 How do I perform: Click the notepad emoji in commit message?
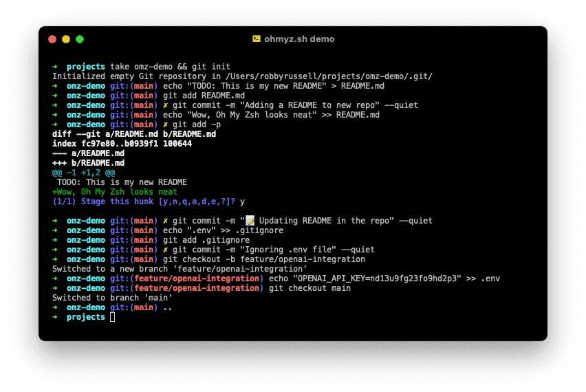[250, 221]
